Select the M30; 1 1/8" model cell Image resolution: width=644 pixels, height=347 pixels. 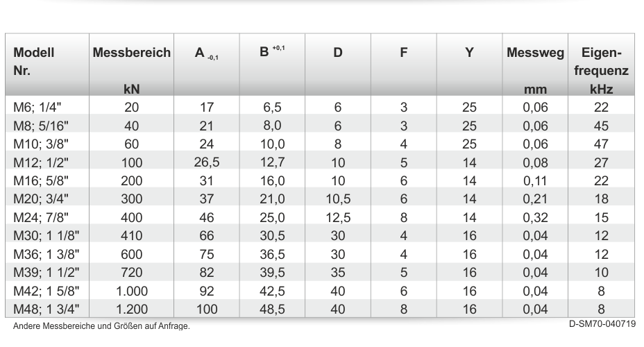(47, 236)
